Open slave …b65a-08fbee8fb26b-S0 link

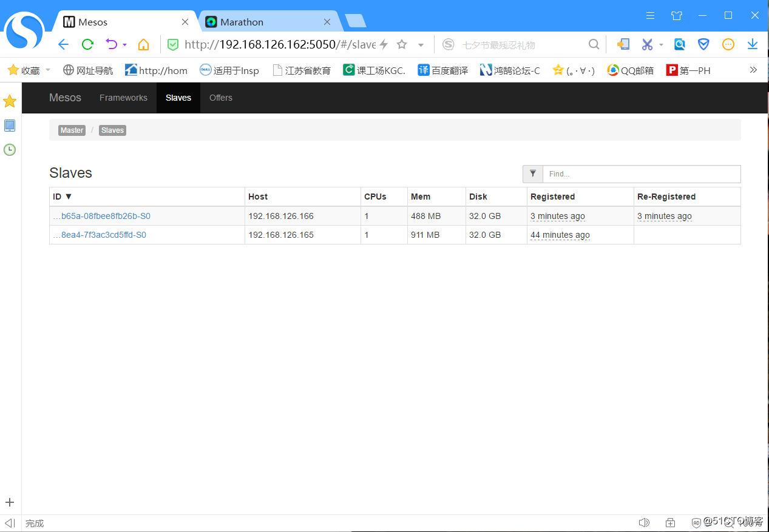[x=101, y=216]
